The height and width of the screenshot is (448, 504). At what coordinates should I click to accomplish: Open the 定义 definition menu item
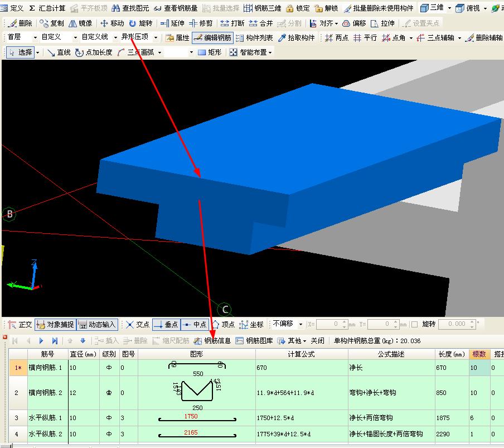tap(12, 8)
